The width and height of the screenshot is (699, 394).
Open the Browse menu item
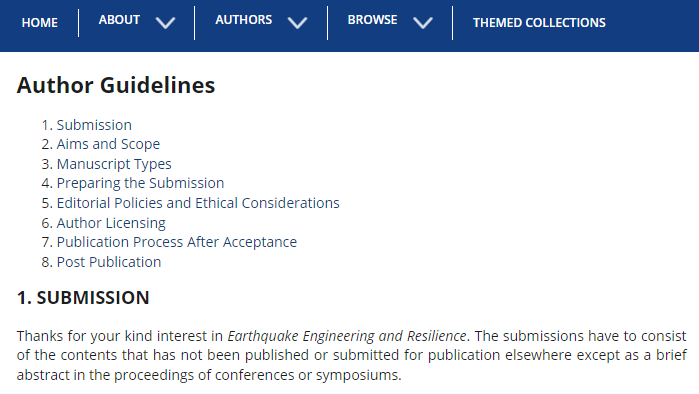(372, 20)
